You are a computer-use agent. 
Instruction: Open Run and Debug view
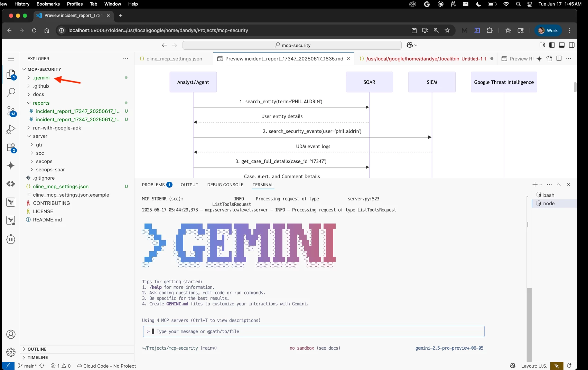pyautogui.click(x=11, y=129)
